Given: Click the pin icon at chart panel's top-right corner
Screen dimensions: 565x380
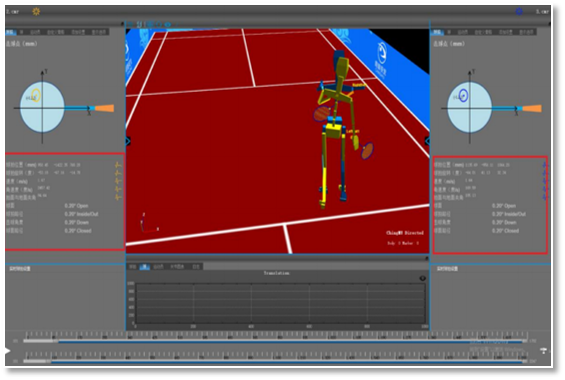Looking at the screenshot, I should coord(427,258).
